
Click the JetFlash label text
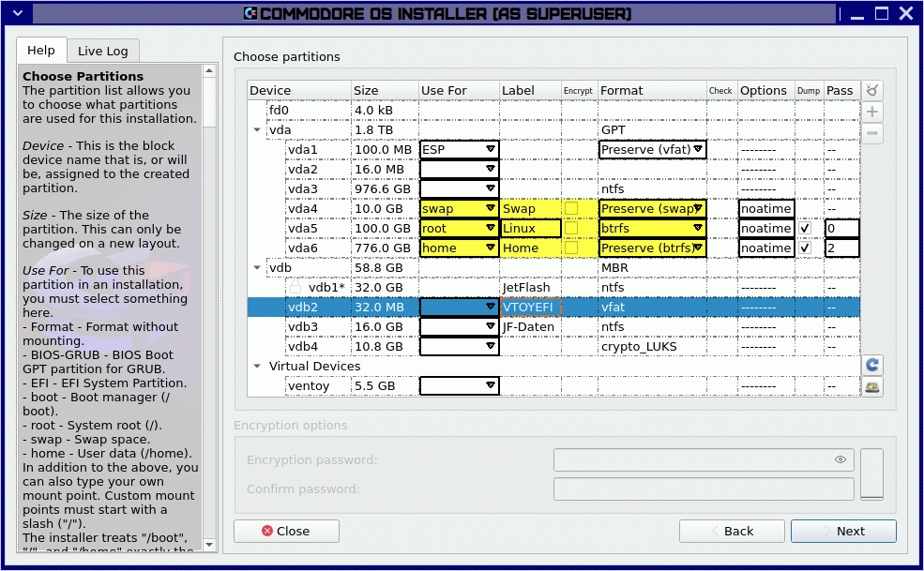pyautogui.click(x=526, y=287)
